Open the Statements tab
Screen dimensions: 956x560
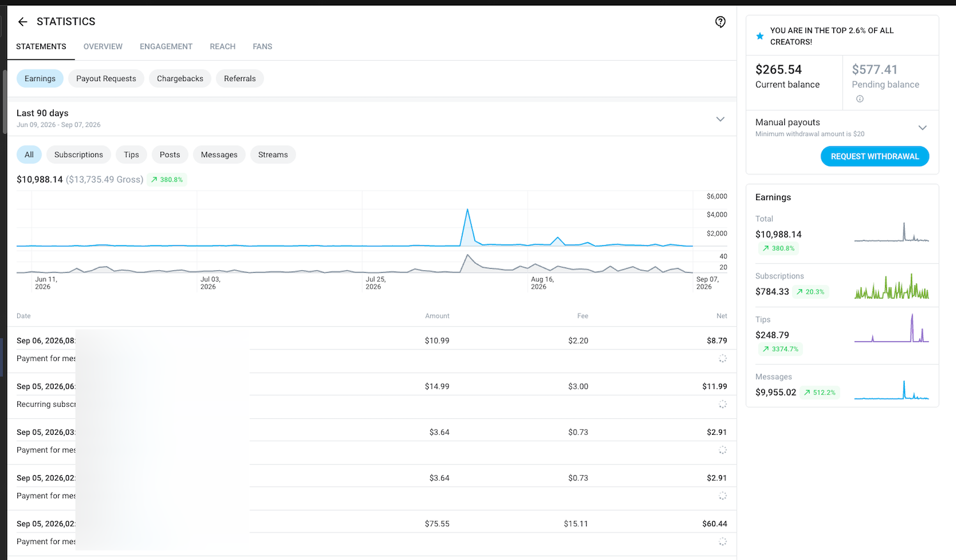[x=41, y=47]
